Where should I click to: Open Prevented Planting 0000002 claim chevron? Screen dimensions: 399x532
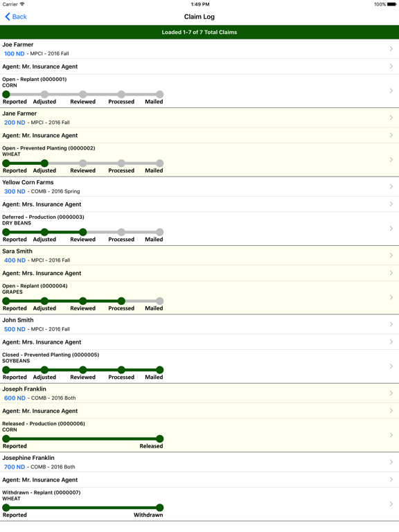point(391,159)
